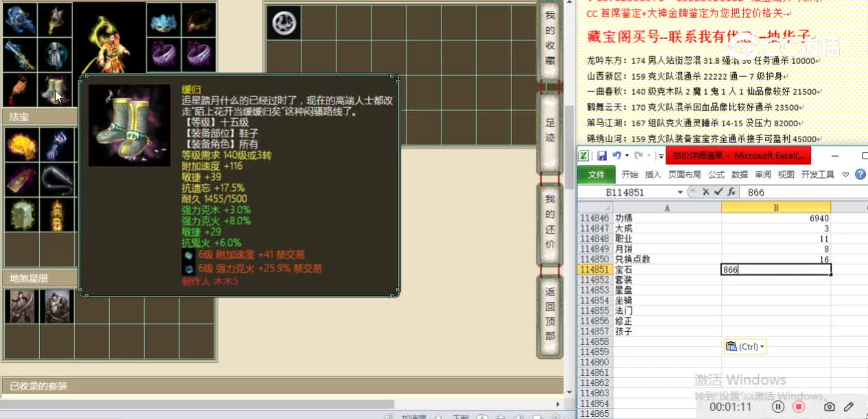The height and width of the screenshot is (419, 868).
Task: Click the silver ring item in inventory grid
Action: pyautogui.click(x=283, y=23)
